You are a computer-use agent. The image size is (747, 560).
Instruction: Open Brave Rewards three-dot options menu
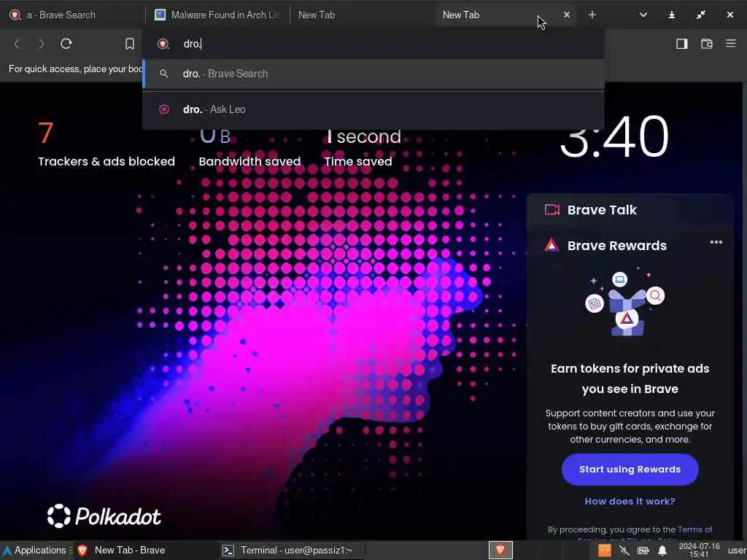tap(716, 242)
